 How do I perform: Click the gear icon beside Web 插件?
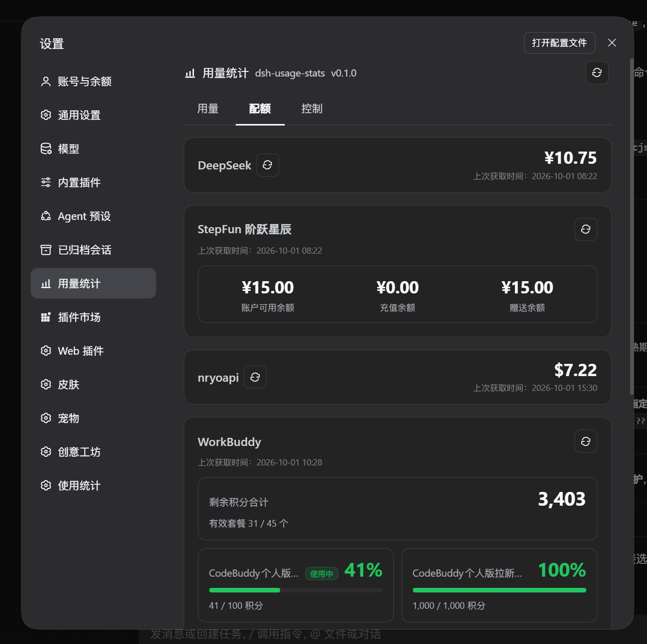[x=46, y=351]
